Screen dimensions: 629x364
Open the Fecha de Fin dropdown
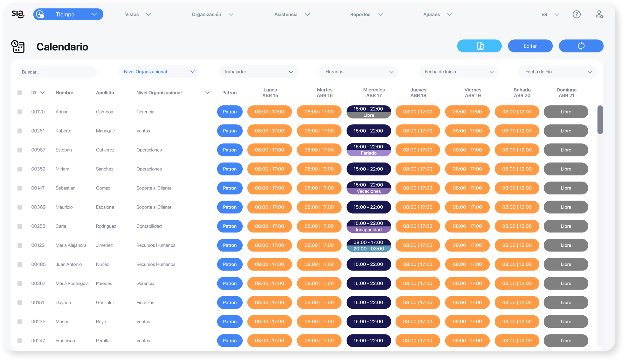558,72
